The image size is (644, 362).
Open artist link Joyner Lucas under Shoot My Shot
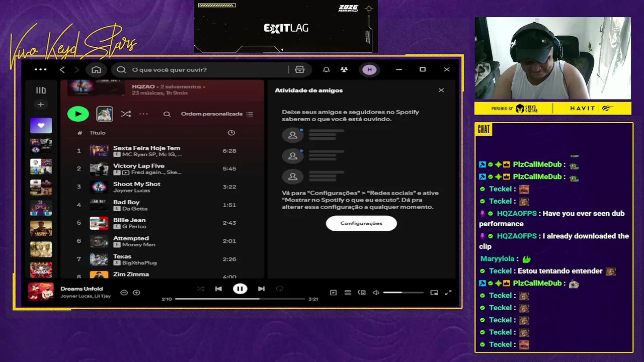132,191
